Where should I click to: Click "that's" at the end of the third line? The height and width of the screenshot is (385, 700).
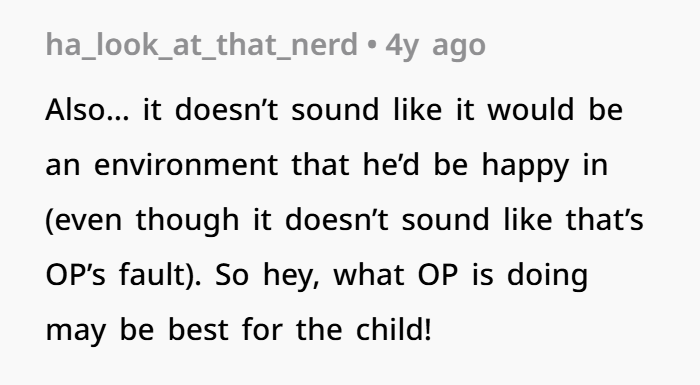[604, 220]
